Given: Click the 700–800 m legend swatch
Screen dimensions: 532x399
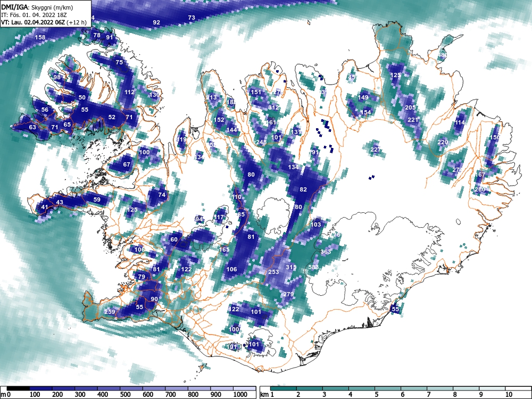Looking at the screenshot, I should (x=177, y=388).
